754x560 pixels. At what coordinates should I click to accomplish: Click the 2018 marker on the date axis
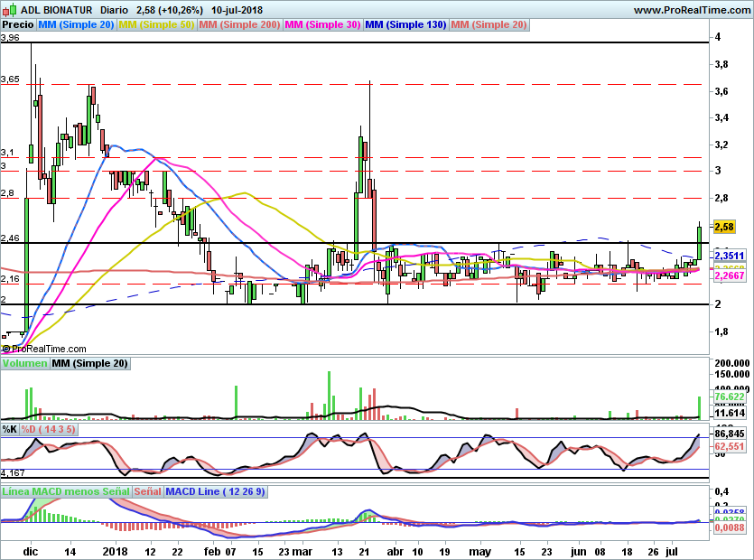tap(115, 550)
